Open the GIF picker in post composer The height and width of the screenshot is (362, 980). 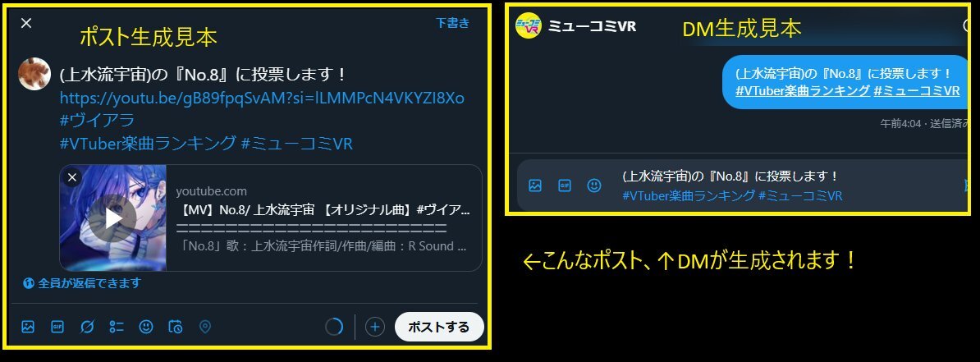(x=57, y=327)
